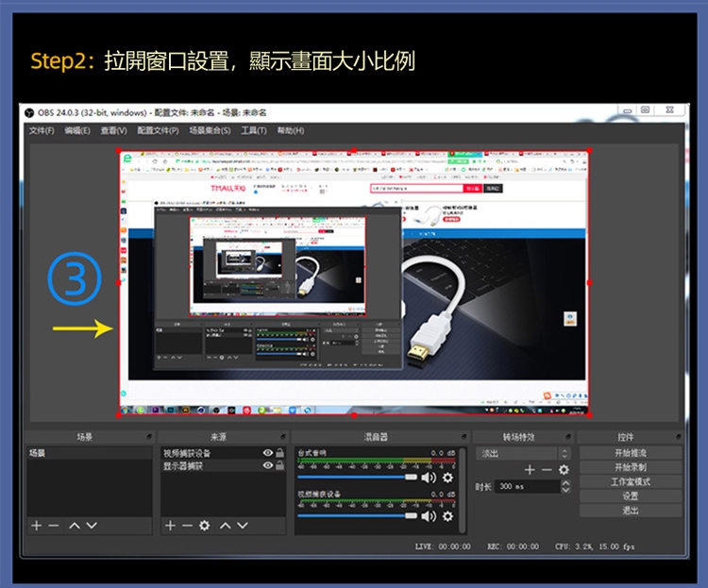Image resolution: width=708 pixels, height=588 pixels.
Task: Open the 场景集合(S) menu
Action: 210,130
